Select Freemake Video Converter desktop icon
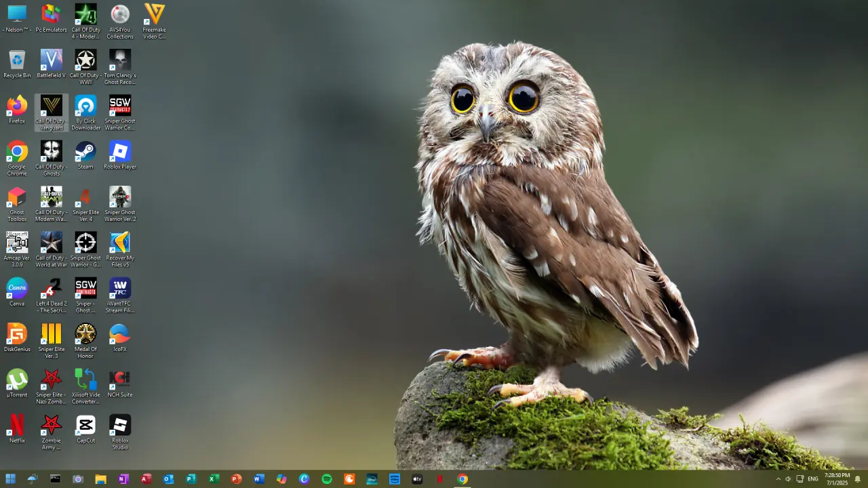Image resolution: width=868 pixels, height=488 pixels. [155, 22]
